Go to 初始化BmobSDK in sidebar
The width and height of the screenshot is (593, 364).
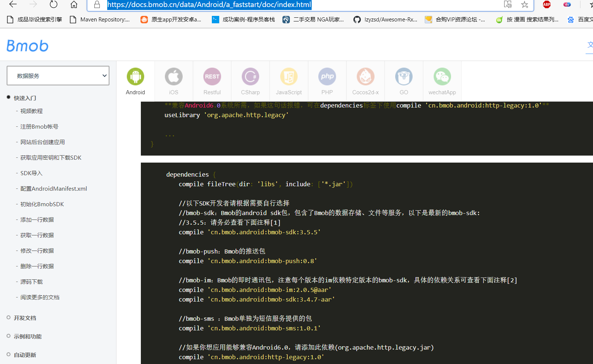(42, 204)
